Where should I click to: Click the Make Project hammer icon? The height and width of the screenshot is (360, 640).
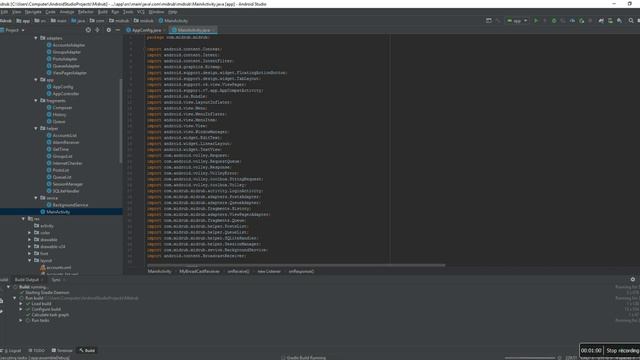click(498, 20)
